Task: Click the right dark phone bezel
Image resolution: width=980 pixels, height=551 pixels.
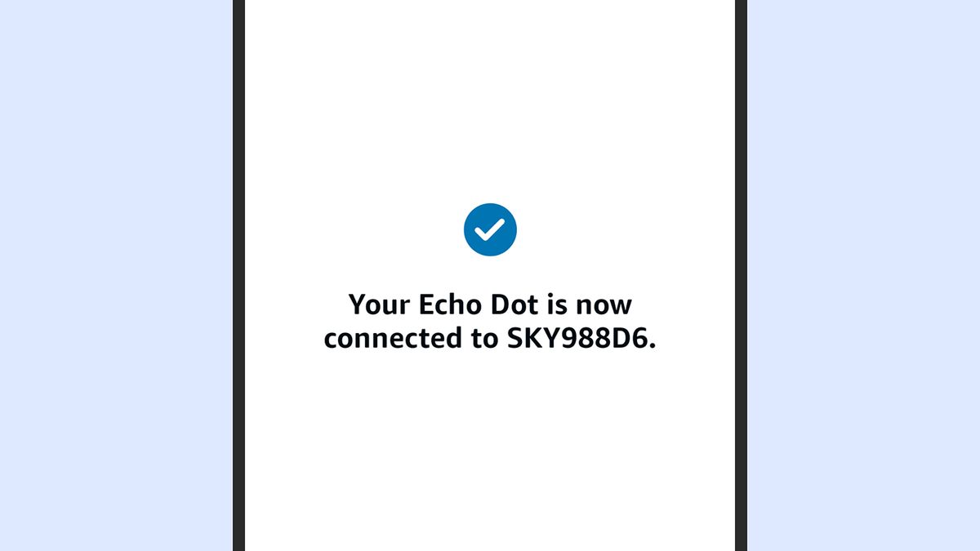Action: [741, 275]
